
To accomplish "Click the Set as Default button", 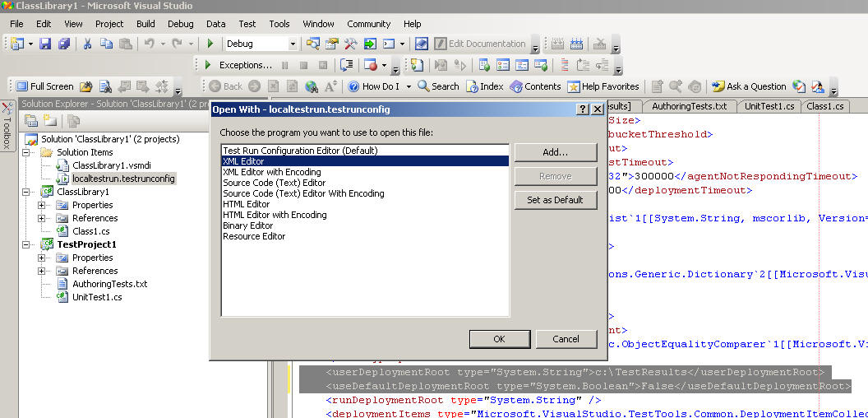I will coord(555,200).
